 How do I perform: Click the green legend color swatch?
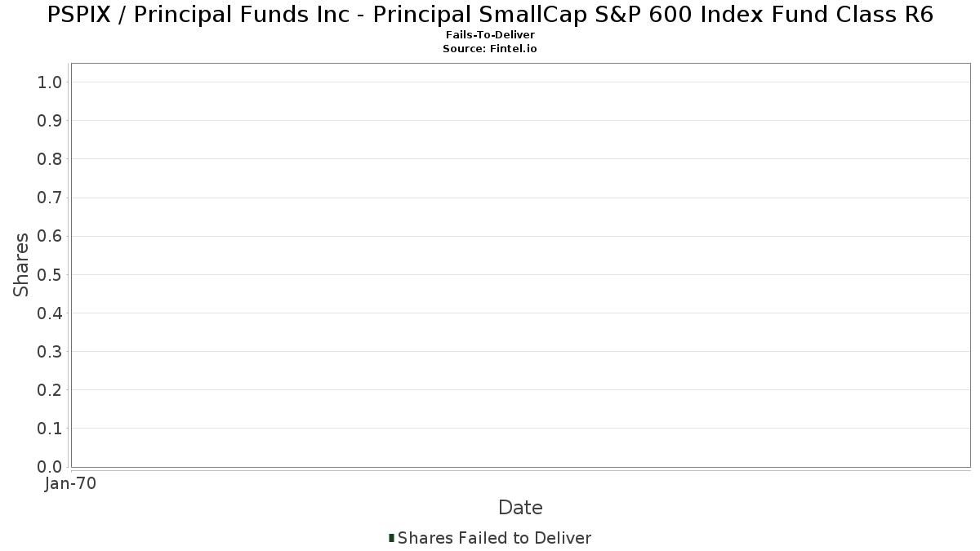(392, 538)
